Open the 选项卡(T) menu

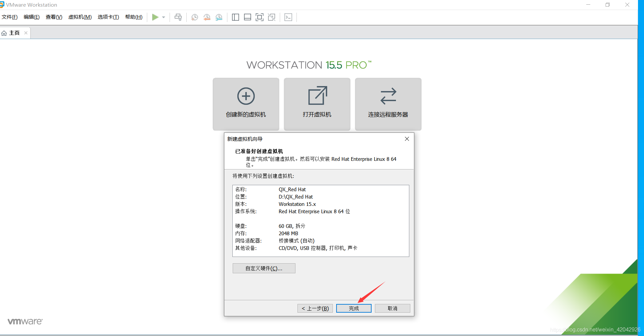click(x=109, y=17)
